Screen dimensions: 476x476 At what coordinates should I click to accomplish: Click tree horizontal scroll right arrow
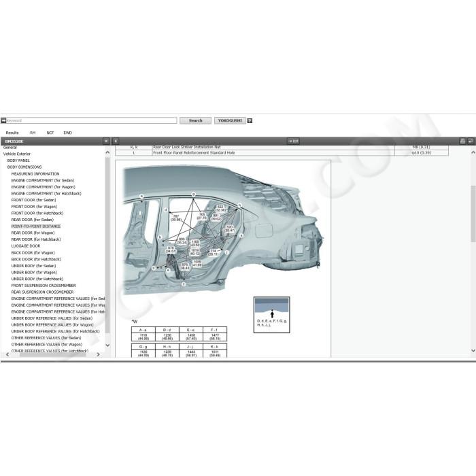click(x=98, y=354)
